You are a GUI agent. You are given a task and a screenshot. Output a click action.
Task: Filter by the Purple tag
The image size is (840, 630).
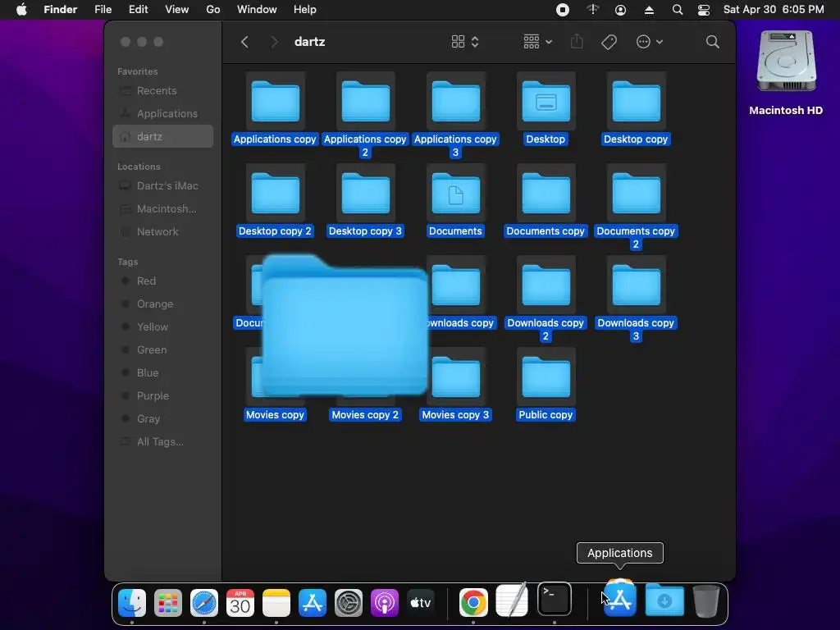click(x=163, y=396)
